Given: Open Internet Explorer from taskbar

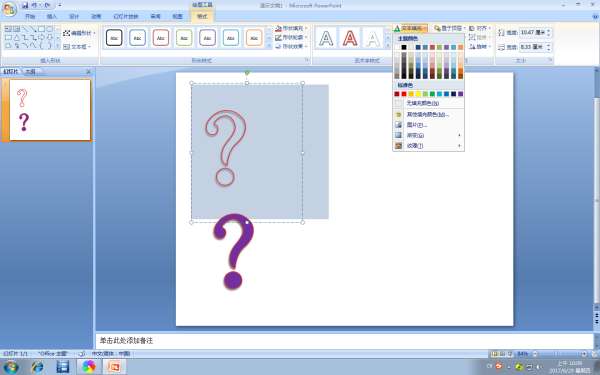Looking at the screenshot, I should pos(37,367).
